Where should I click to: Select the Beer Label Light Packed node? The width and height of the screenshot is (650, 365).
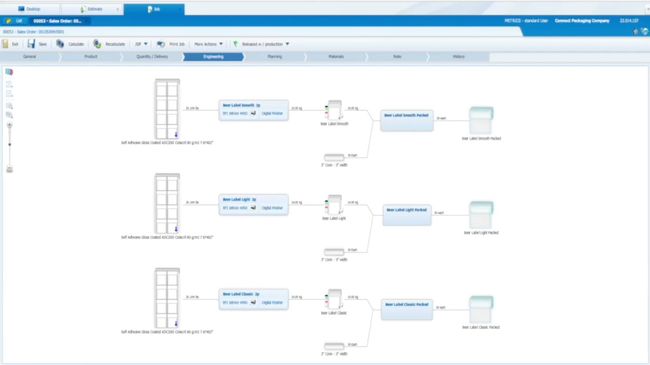pos(407,215)
